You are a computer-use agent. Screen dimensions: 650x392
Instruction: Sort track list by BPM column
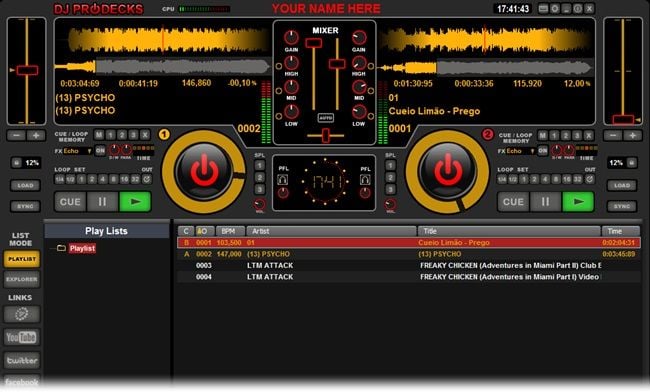(230, 231)
